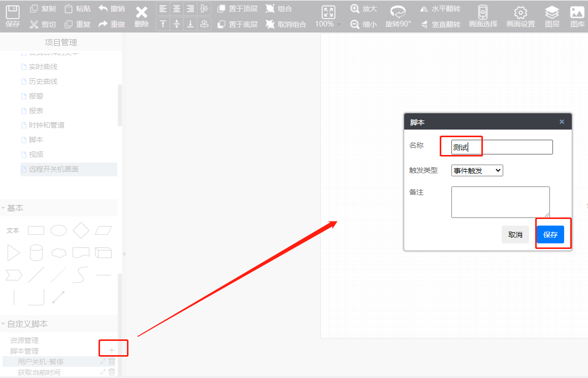The height and width of the screenshot is (378, 588).
Task: Open the Layers (图层) icon
Action: click(552, 12)
